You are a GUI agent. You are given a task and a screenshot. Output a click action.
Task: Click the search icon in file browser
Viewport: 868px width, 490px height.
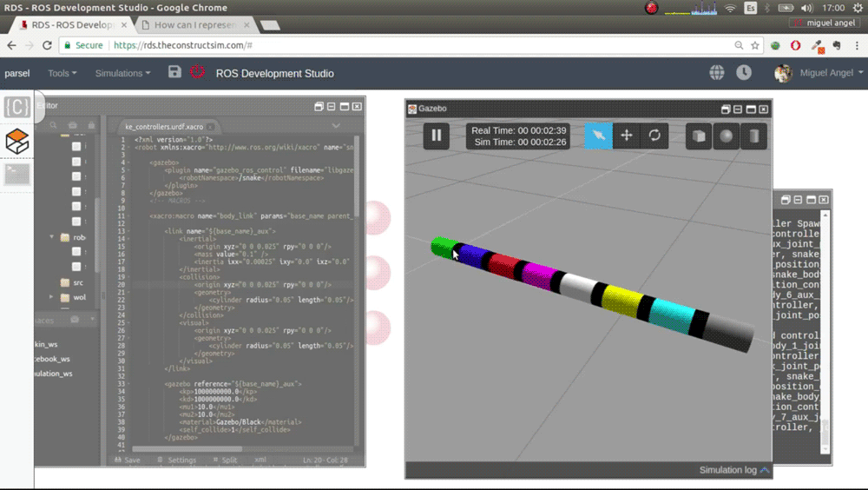point(53,125)
